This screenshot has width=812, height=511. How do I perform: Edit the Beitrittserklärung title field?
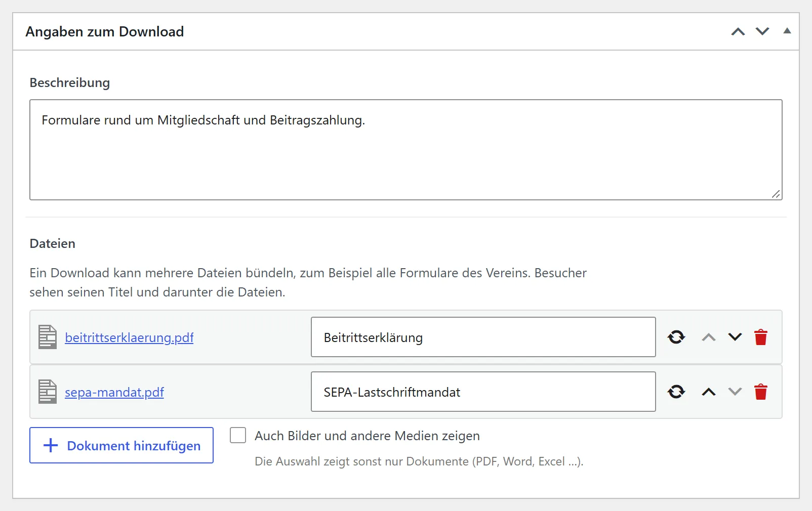click(483, 337)
